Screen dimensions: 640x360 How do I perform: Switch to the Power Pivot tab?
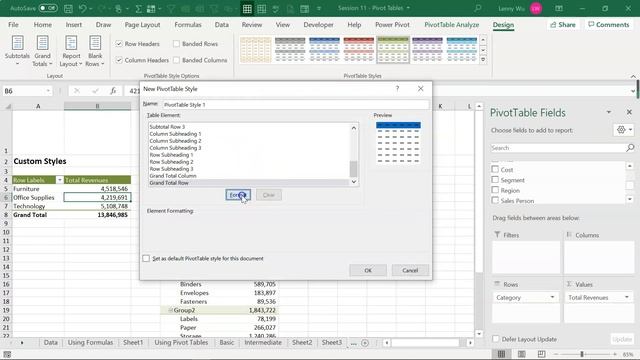[x=392, y=25]
